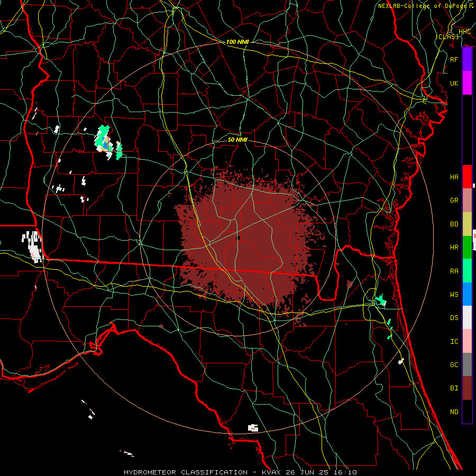Screen dimensions: 476x476
Task: Click the ND legend label
Action: coord(454,412)
